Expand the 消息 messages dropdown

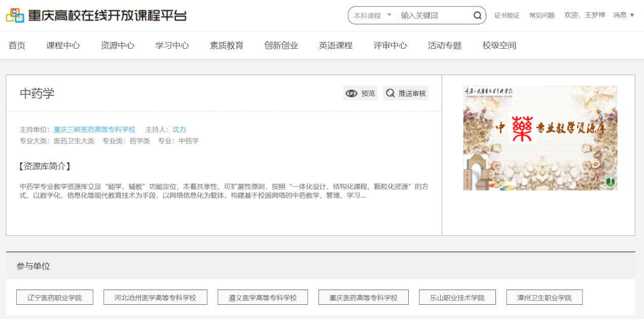[x=624, y=15]
